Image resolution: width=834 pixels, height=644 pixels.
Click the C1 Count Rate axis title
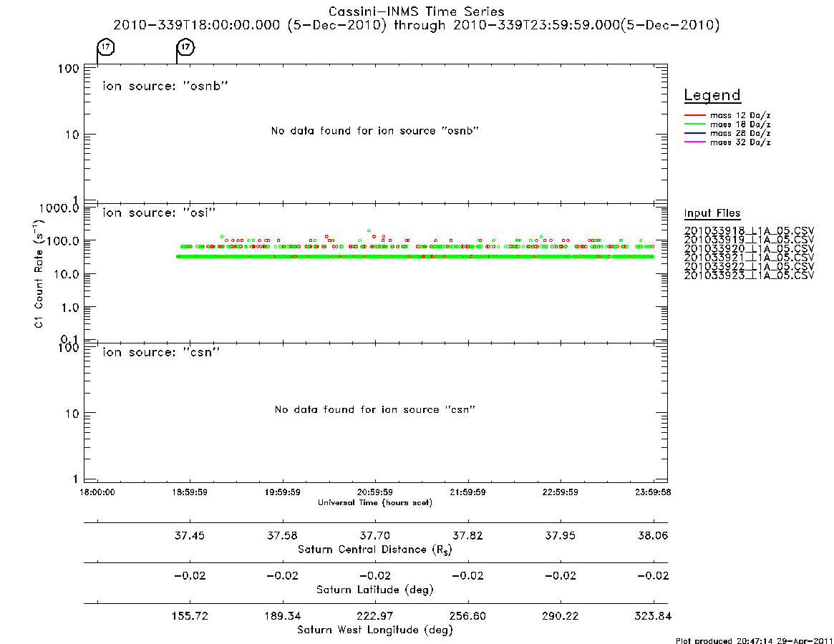(39, 273)
